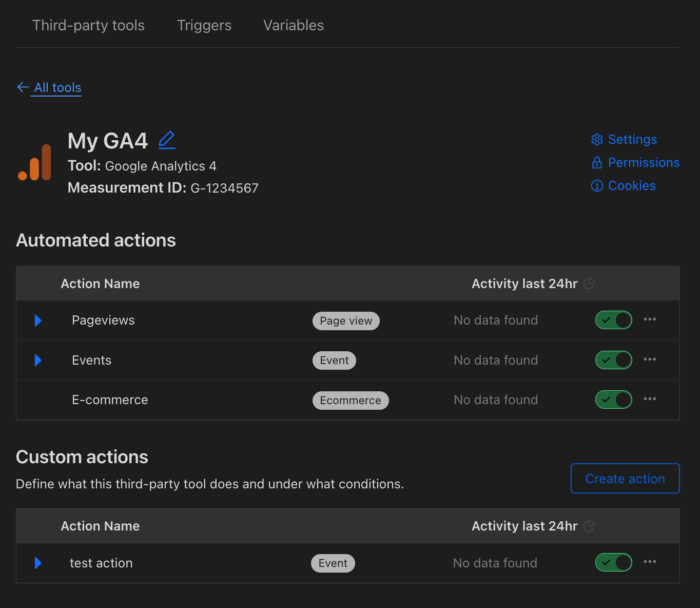Open three-dot menu for Events action
The width and height of the screenshot is (700, 608).
[x=650, y=359]
